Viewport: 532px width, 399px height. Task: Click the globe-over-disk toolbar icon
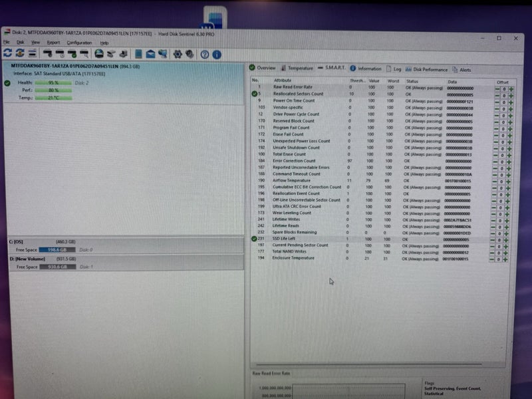coord(99,54)
